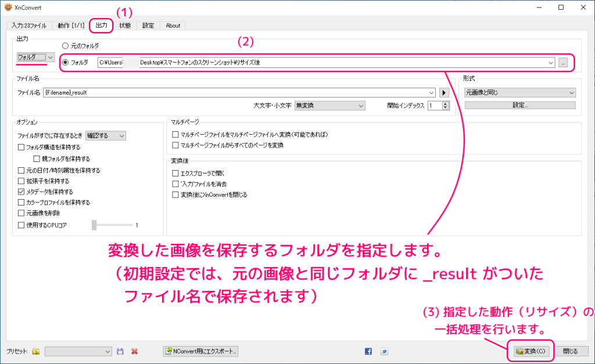Open format 設定... button

[x=520, y=105]
